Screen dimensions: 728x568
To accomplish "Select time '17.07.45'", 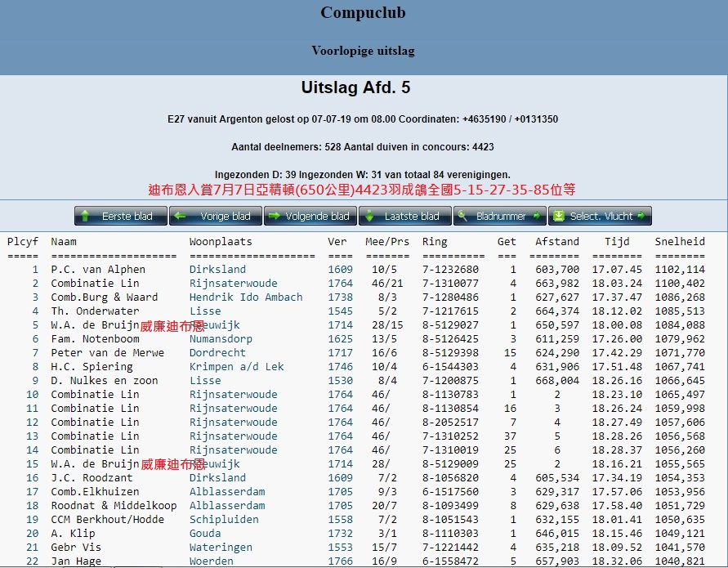I will click(x=617, y=270).
